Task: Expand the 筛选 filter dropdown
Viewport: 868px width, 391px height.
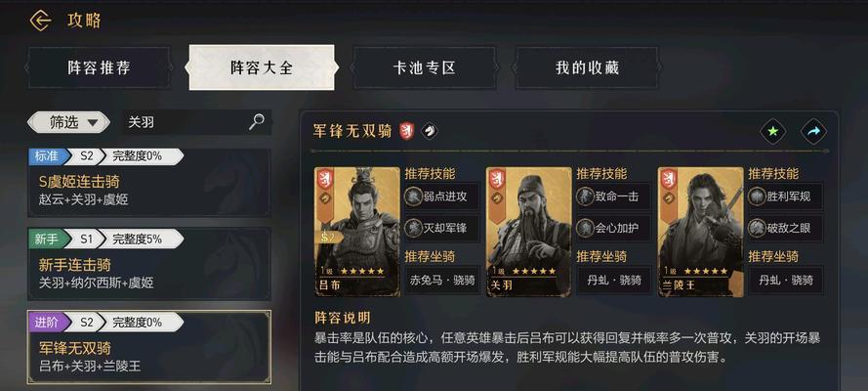Action: [68, 122]
